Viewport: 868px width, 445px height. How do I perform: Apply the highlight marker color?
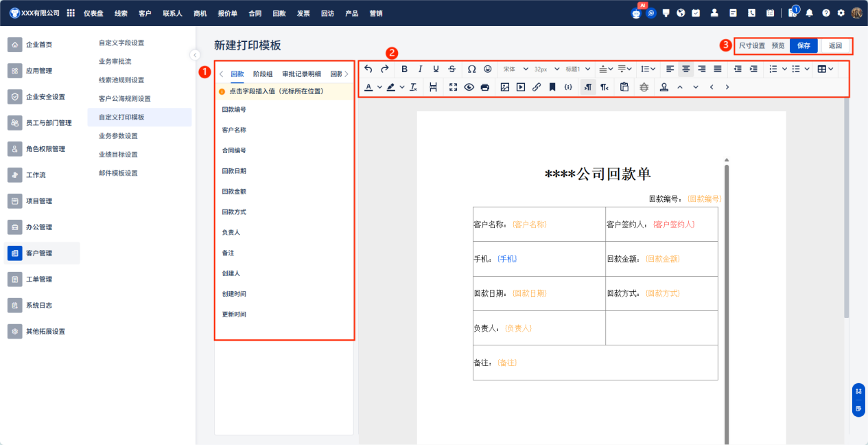391,87
